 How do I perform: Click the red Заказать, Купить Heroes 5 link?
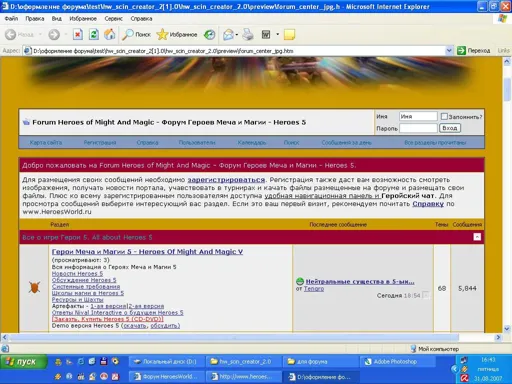(108, 319)
